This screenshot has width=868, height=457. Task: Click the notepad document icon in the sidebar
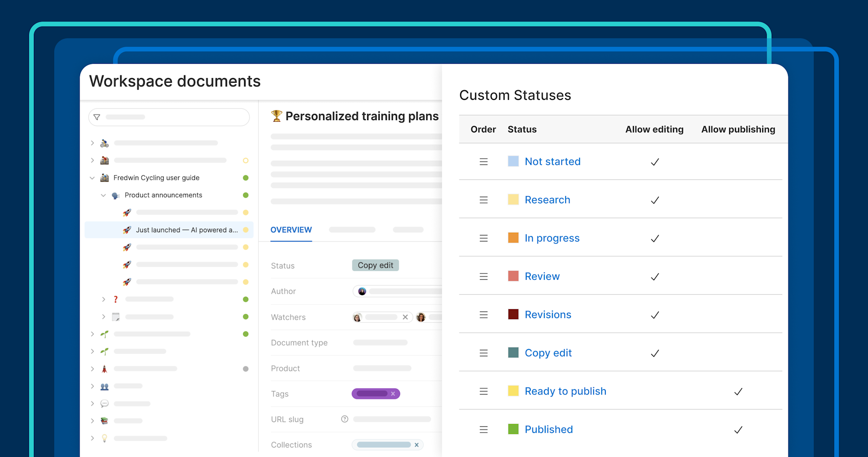(115, 316)
